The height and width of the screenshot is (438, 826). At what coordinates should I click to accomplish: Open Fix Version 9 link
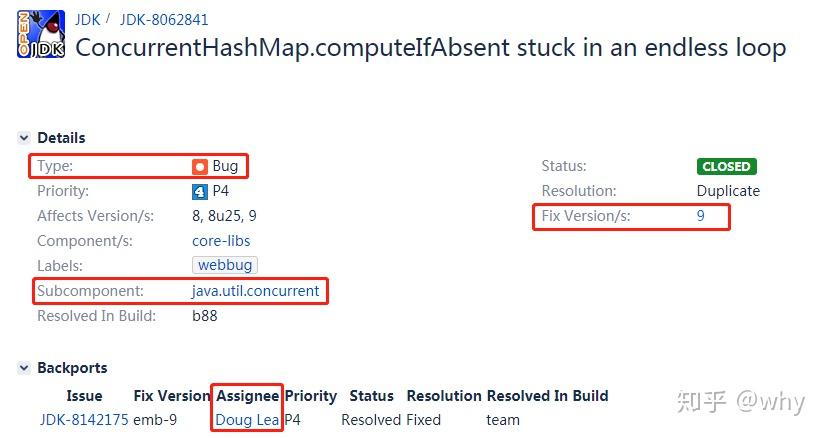point(701,215)
